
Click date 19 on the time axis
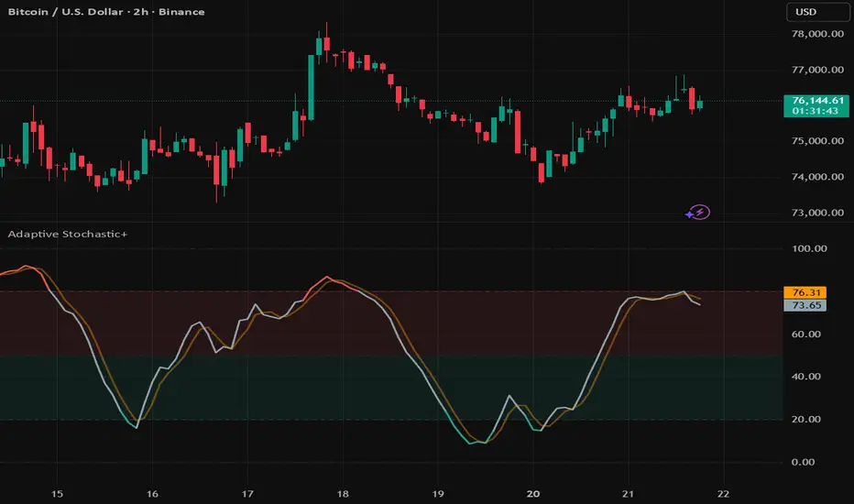pos(438,494)
